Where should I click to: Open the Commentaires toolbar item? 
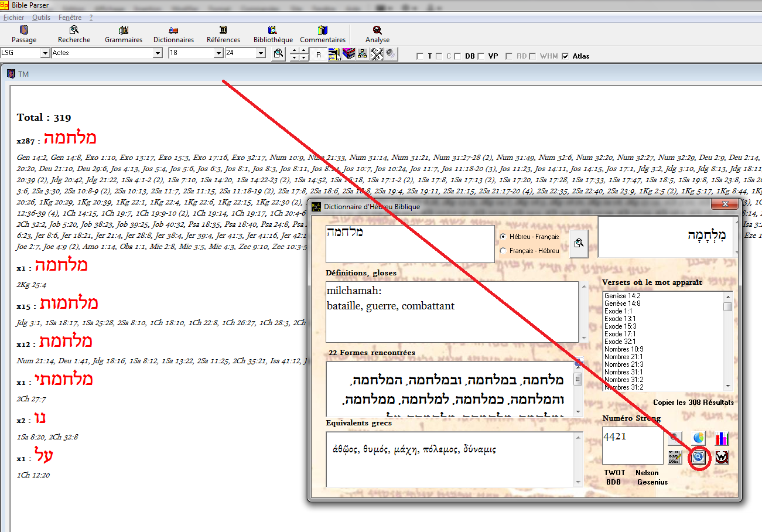323,35
